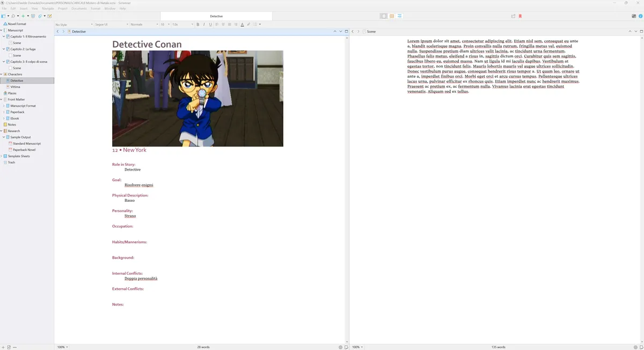Image resolution: width=644 pixels, height=350 pixels.
Task: Toggle bold formatting
Action: pos(197,24)
